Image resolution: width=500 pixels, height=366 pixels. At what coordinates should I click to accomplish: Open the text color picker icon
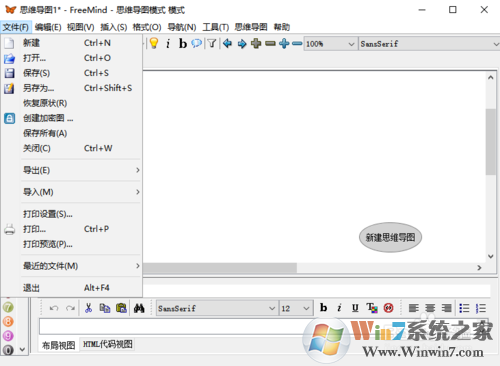(372, 308)
